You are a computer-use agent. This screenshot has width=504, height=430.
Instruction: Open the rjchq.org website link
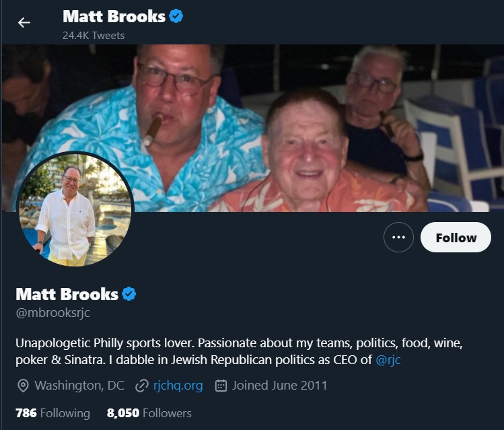[x=178, y=386]
